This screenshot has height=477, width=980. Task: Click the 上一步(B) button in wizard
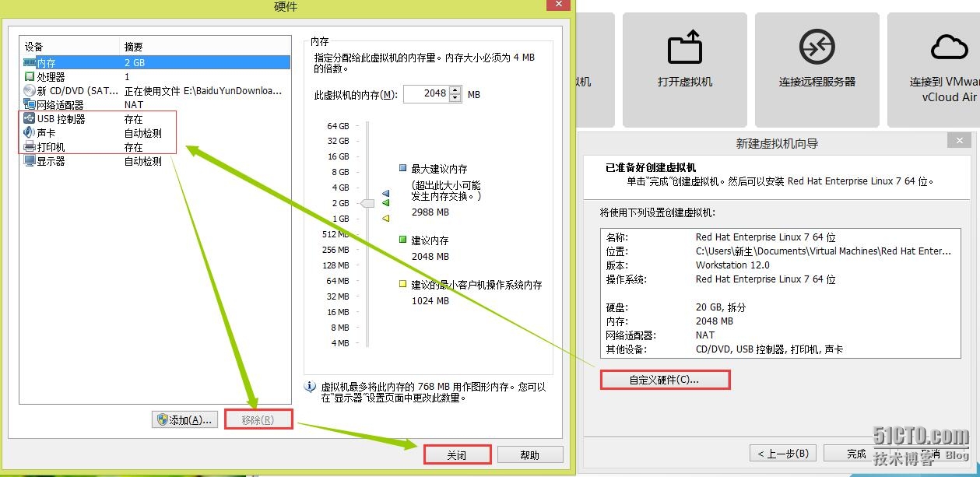click(783, 453)
